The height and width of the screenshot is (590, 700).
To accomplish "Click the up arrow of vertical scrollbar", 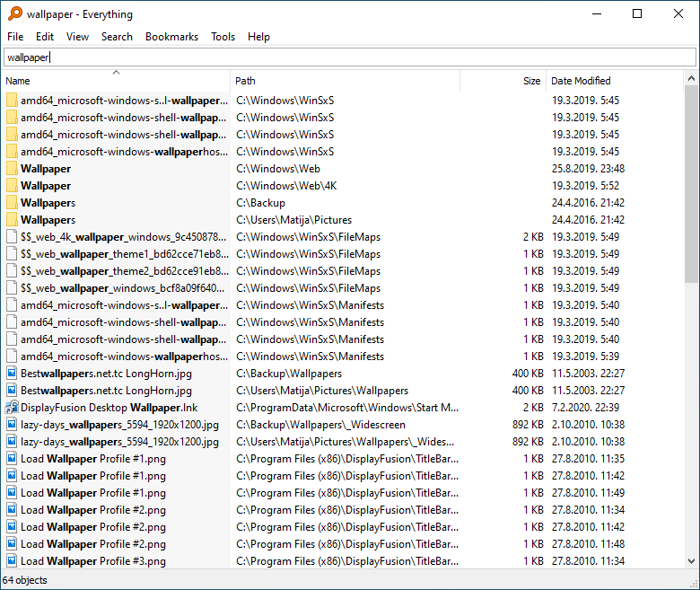I will [691, 79].
